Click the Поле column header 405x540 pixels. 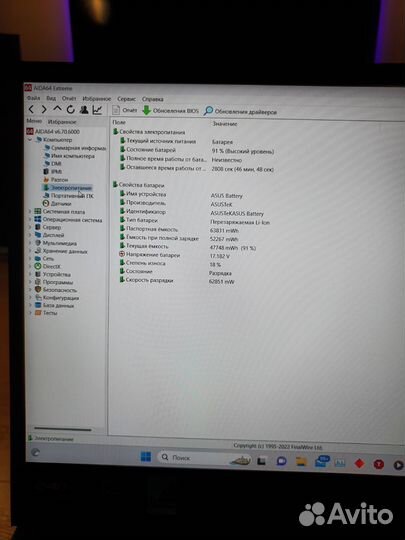click(119, 122)
